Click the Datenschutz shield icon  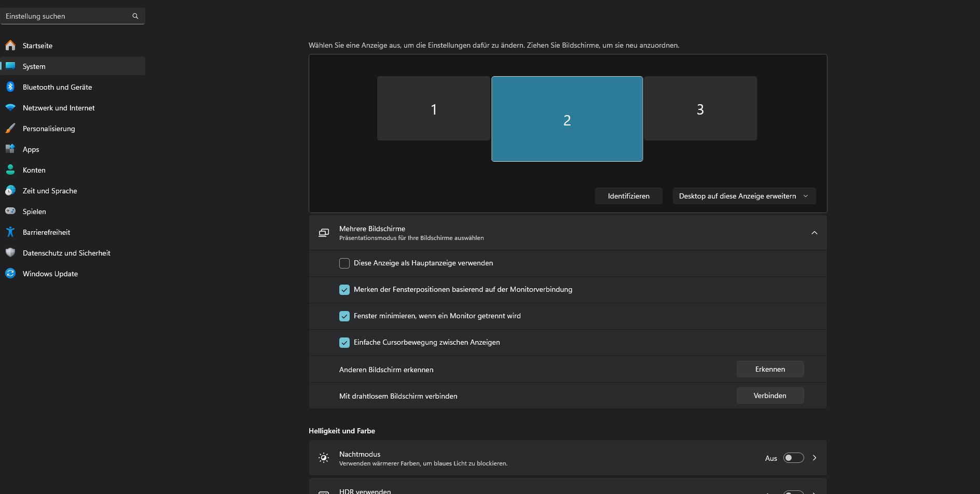coord(10,252)
